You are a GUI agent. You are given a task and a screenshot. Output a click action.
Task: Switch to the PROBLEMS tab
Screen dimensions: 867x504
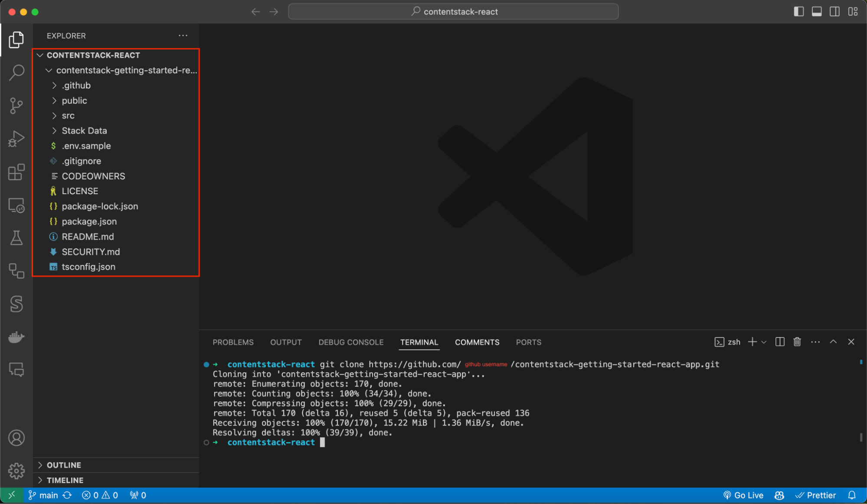pyautogui.click(x=234, y=342)
